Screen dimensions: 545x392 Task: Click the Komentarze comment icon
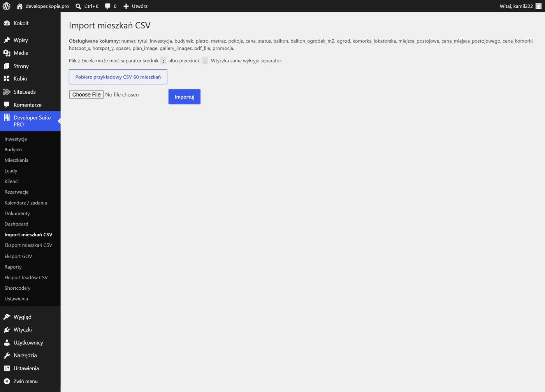(7, 105)
